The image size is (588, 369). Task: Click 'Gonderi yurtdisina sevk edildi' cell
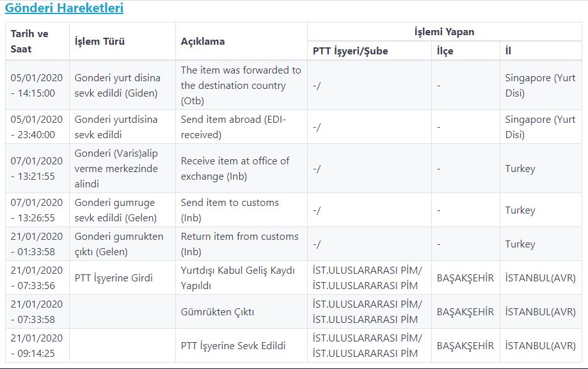[x=122, y=127]
